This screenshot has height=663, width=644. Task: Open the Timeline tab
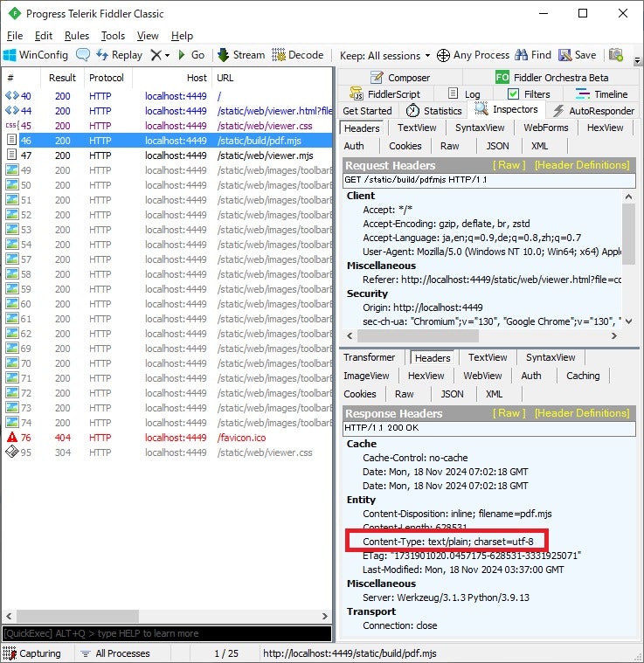[601, 94]
